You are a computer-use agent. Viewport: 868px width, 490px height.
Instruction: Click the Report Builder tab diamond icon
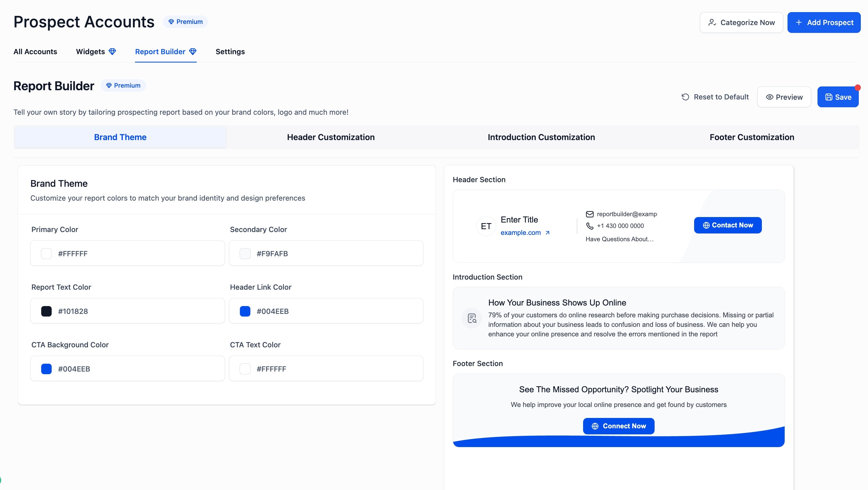[x=193, y=52]
